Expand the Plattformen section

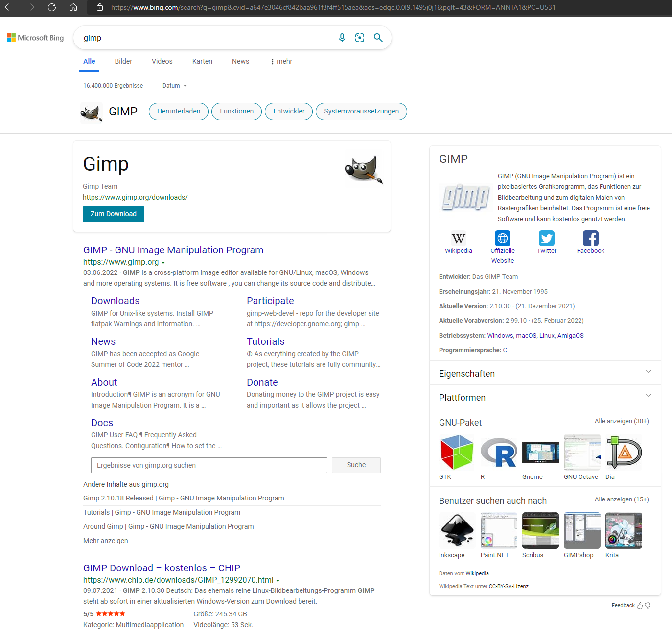click(545, 397)
